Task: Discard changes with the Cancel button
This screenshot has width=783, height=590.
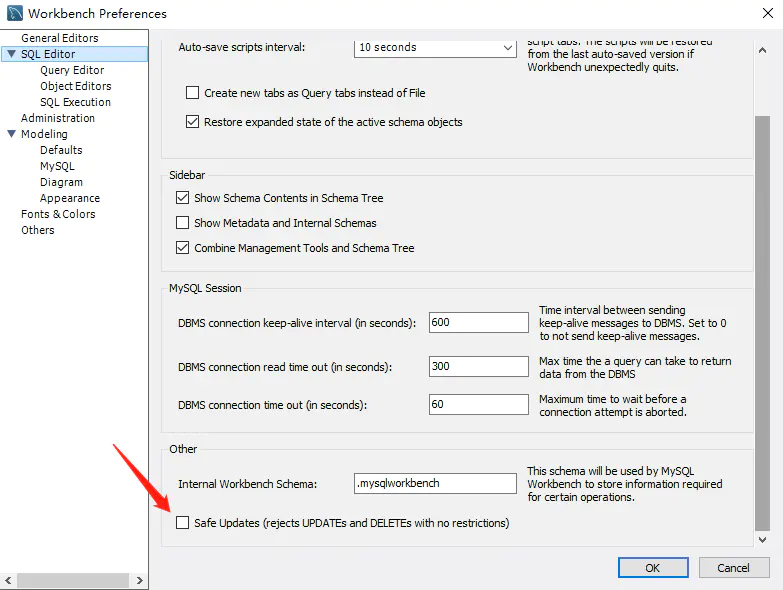Action: 734,568
